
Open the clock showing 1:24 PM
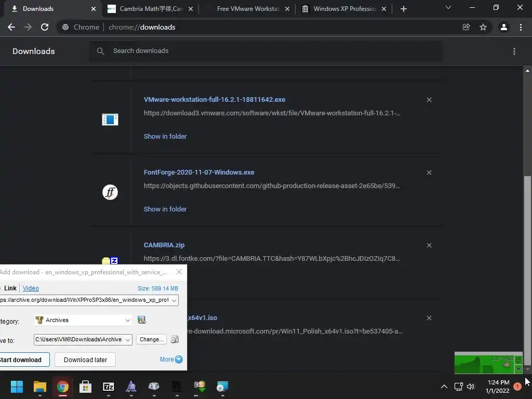(x=498, y=387)
